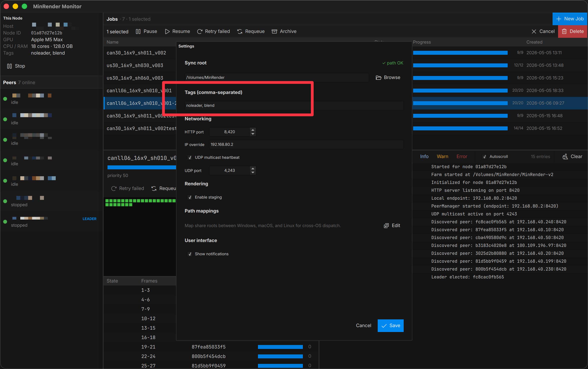The image size is (588, 369).
Task: Click frames row 1-3
Action: tap(146, 290)
